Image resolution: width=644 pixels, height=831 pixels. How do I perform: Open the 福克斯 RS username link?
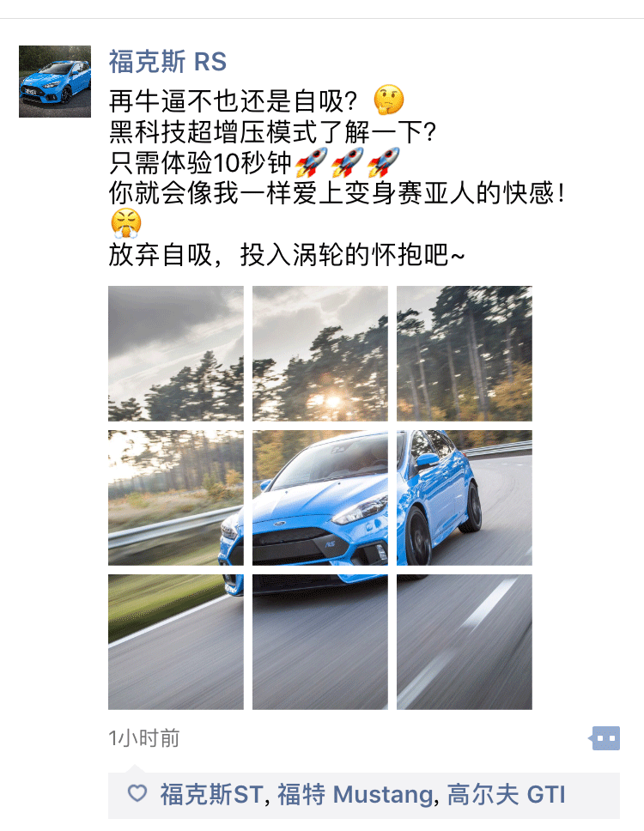167,62
